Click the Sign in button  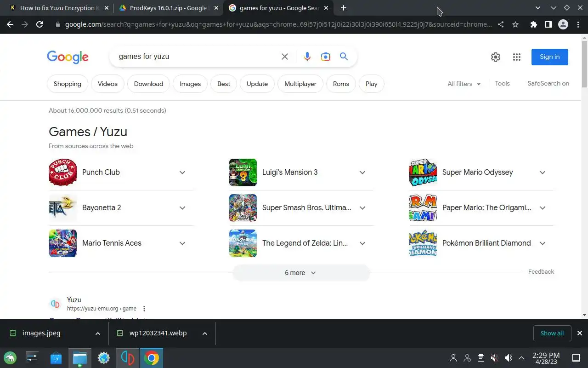coord(550,57)
